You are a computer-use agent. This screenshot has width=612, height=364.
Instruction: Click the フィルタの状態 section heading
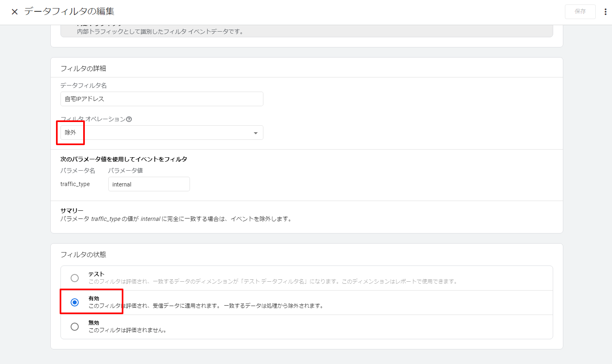[x=83, y=255]
